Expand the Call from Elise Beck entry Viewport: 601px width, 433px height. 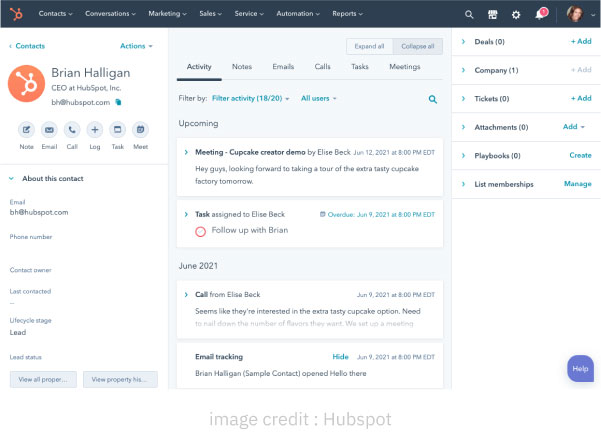point(186,295)
